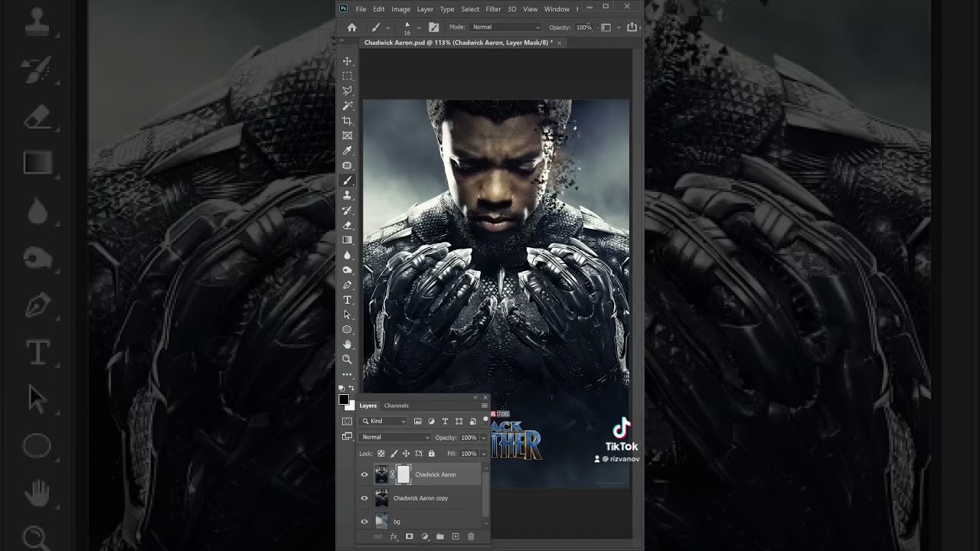The image size is (980, 551).
Task: Add a layer style with fx button
Action: pyautogui.click(x=394, y=536)
